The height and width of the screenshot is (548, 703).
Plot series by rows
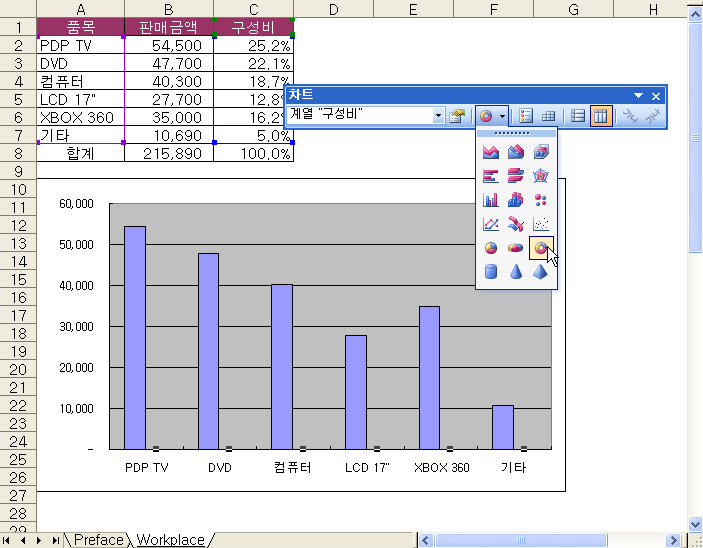tap(578, 116)
